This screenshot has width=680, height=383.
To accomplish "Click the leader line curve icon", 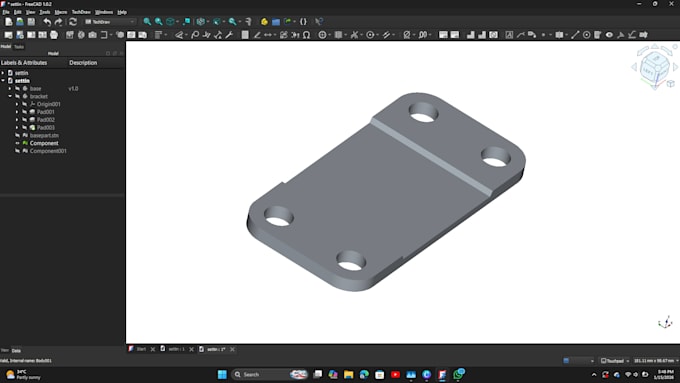I will click(x=520, y=35).
